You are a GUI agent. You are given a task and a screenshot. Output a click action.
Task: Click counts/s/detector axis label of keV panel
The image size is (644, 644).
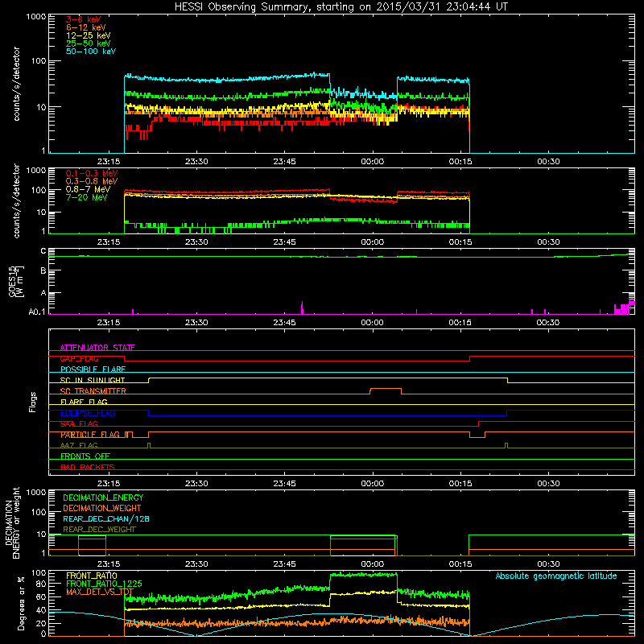click(x=16, y=84)
